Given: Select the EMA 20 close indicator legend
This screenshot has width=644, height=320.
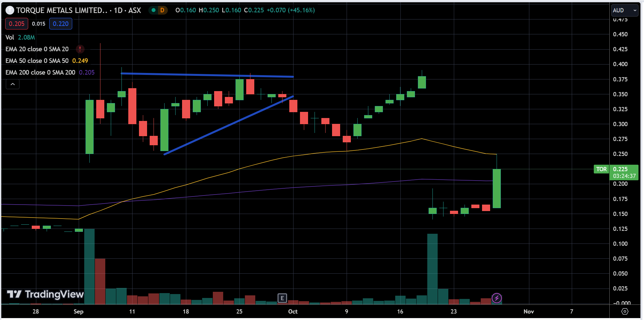Looking at the screenshot, I should [x=37, y=49].
